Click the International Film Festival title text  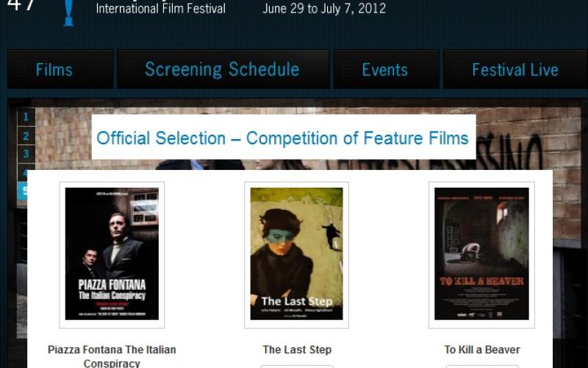pyautogui.click(x=160, y=8)
